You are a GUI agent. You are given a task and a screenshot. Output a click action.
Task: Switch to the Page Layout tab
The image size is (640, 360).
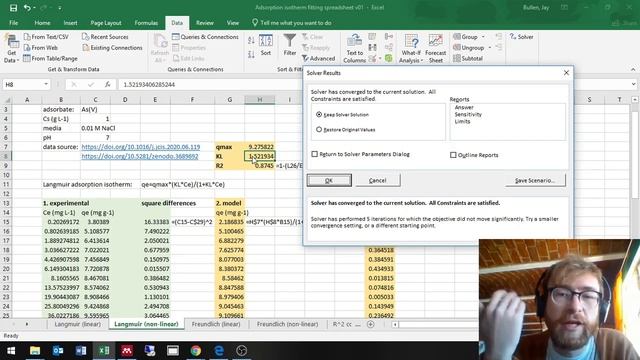pos(106,23)
